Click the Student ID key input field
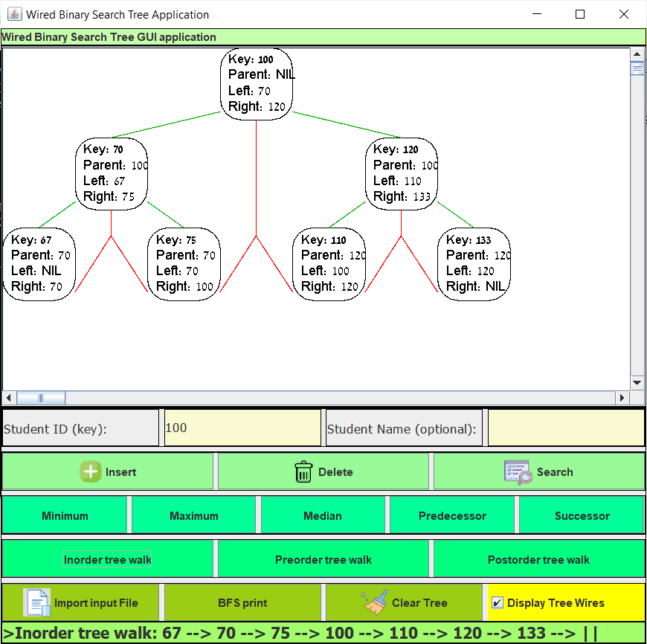Viewport: 647px width, 644px height. (x=242, y=428)
